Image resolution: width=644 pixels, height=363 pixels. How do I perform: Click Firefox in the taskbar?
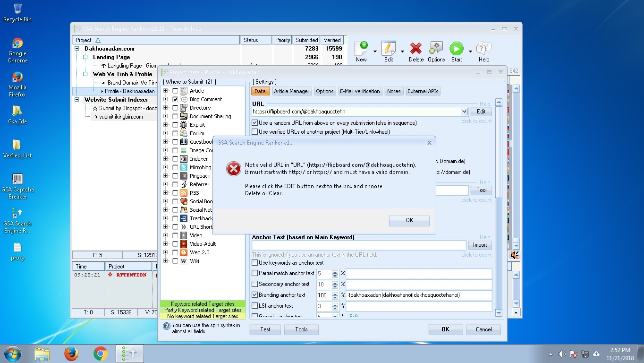(71, 354)
